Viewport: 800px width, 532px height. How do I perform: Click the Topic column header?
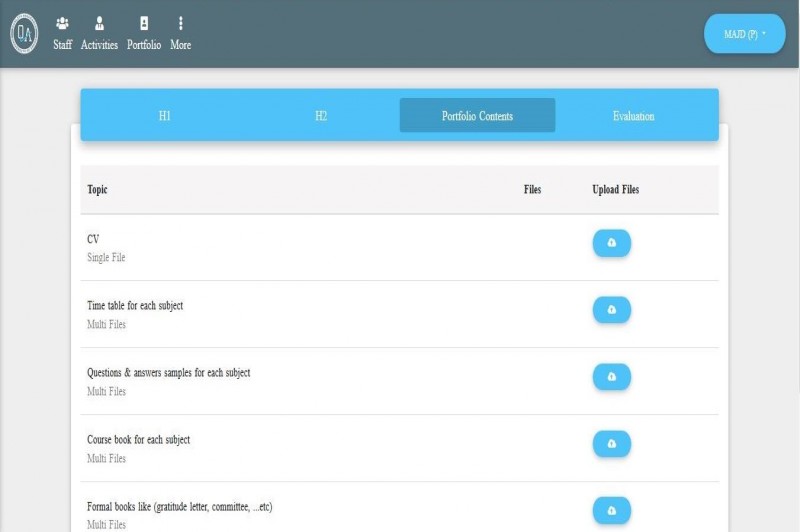(97, 190)
